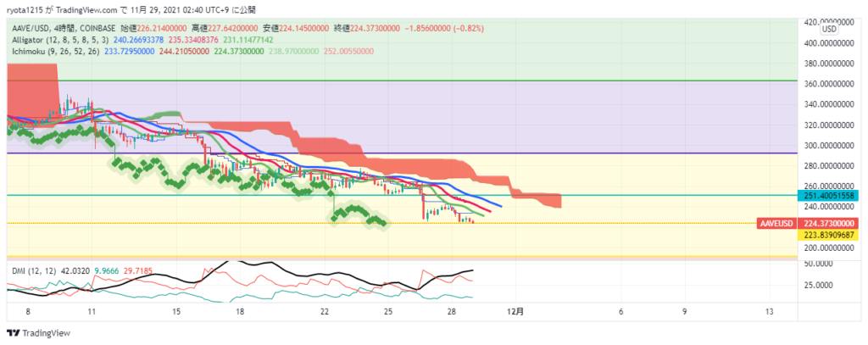This screenshot has height=345, width=868.
Task: Click the red AAVEUSD price tag
Action: pyautogui.click(x=777, y=224)
